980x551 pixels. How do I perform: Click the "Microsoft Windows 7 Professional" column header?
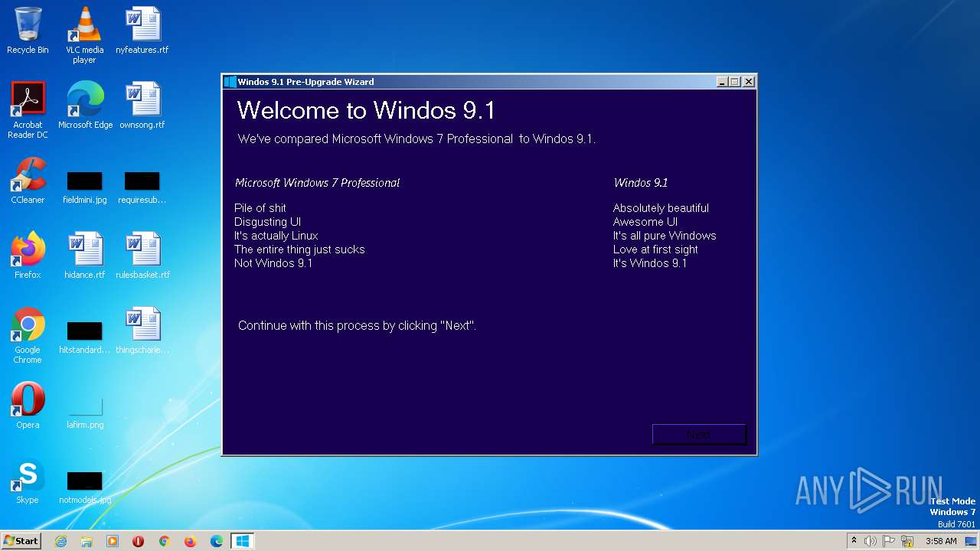pyautogui.click(x=318, y=183)
